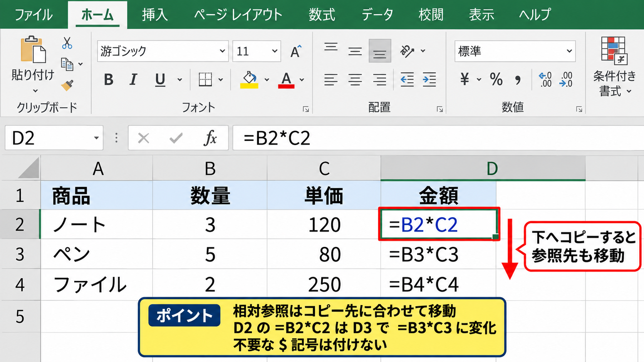Select column B header
The image size is (644, 362).
(210, 168)
